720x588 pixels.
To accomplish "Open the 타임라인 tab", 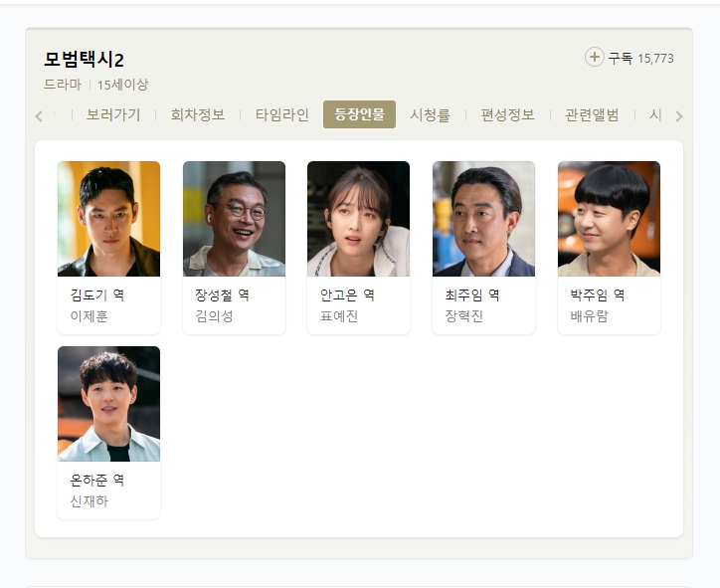I will coord(282,114).
